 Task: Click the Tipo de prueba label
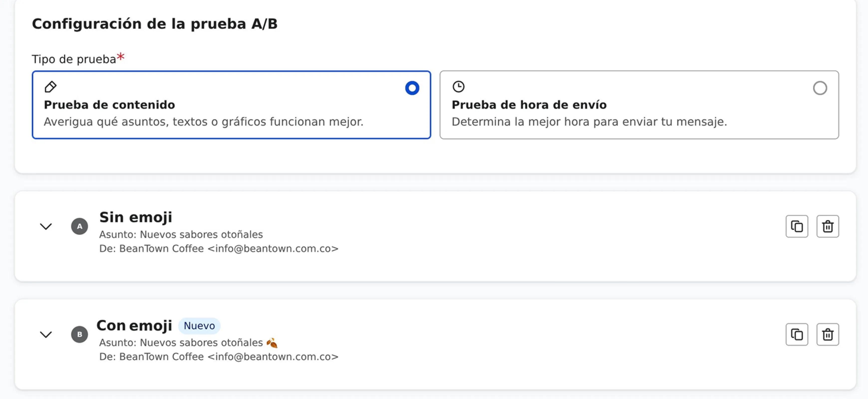tap(74, 59)
